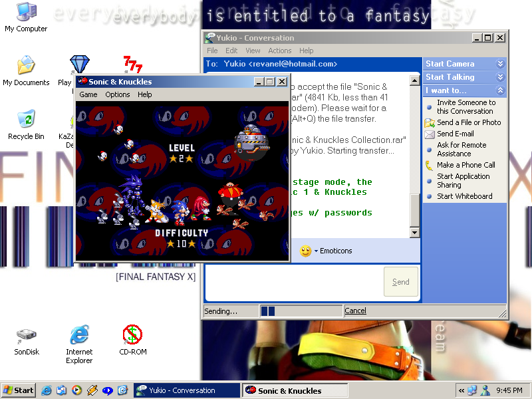Click the Send E-mail envelope icon
532x399 pixels.
point(430,134)
